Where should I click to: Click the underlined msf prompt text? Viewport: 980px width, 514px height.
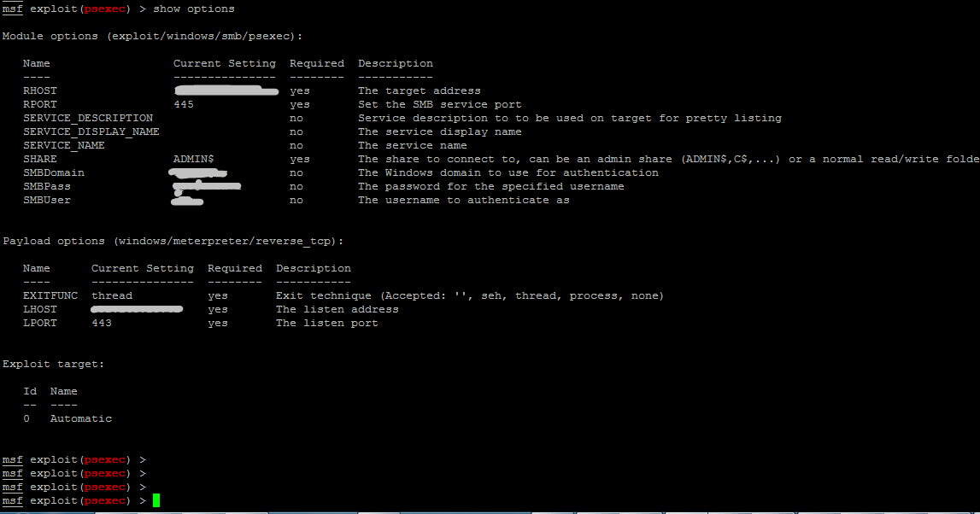(x=12, y=500)
